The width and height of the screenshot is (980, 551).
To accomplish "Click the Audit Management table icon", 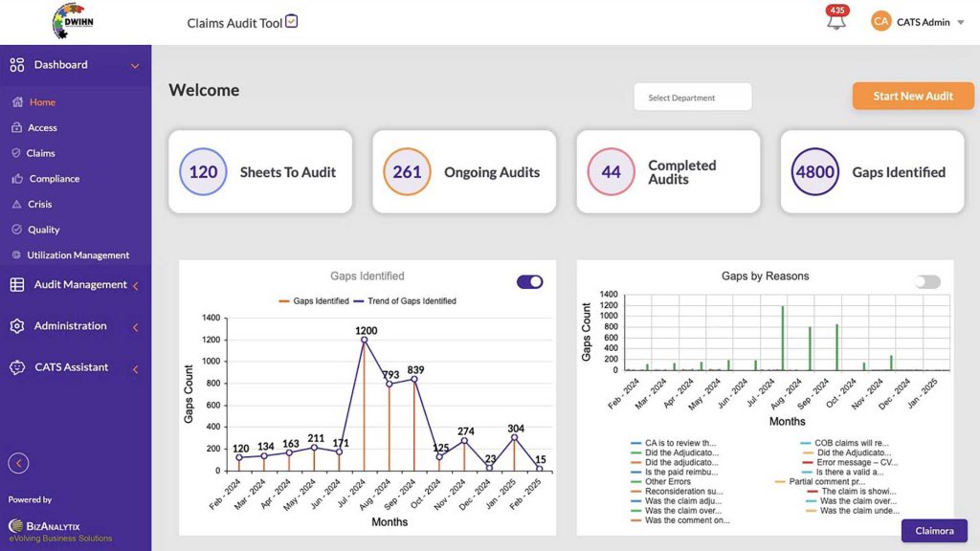I will [16, 285].
